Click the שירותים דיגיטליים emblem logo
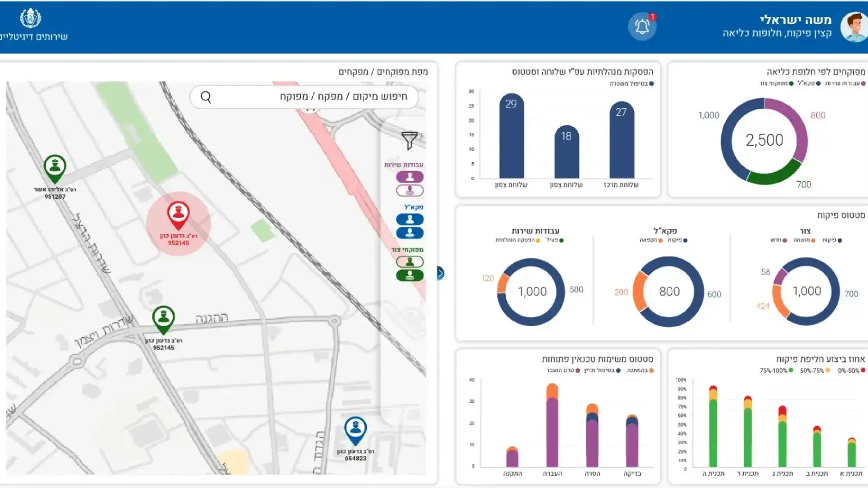Viewport: 868px width, 488px height. point(30,18)
